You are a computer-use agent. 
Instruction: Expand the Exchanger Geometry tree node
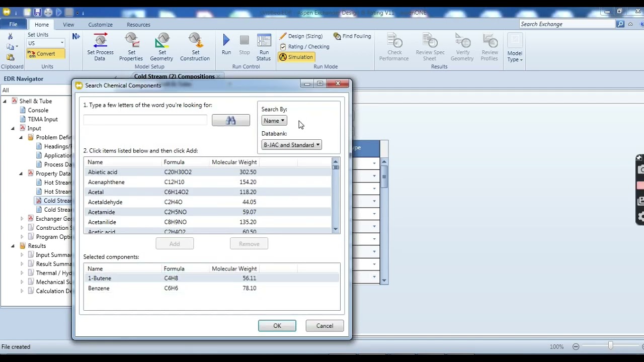tap(22, 219)
